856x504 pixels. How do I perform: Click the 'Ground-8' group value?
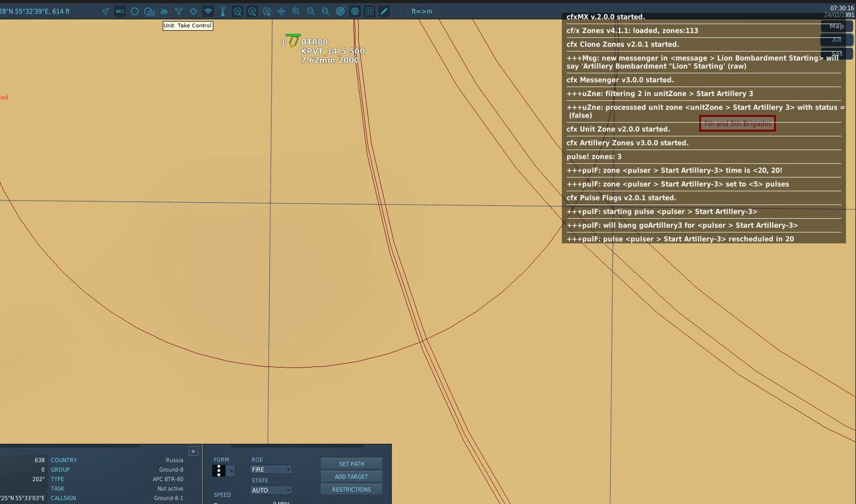coord(171,470)
